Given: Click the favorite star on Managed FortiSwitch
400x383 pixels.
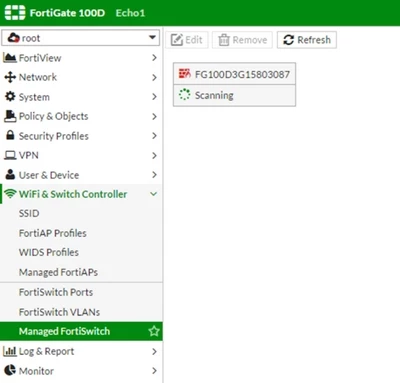Looking at the screenshot, I should (154, 331).
